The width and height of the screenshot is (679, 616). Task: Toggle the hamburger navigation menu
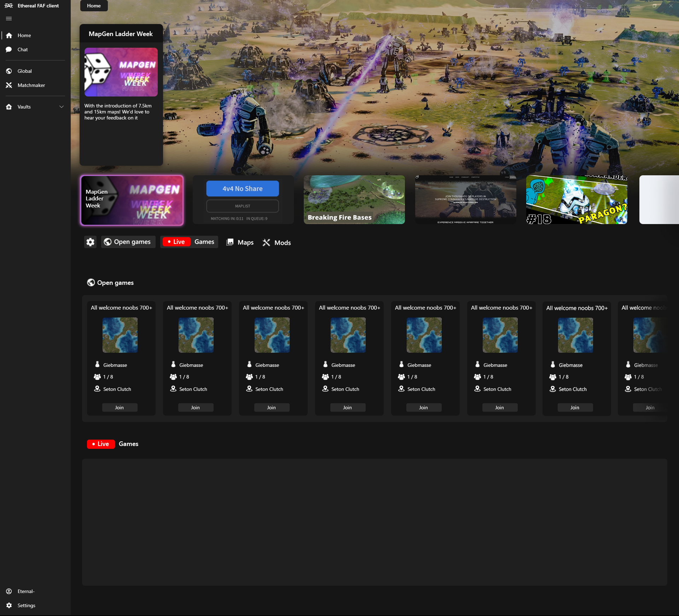(9, 19)
